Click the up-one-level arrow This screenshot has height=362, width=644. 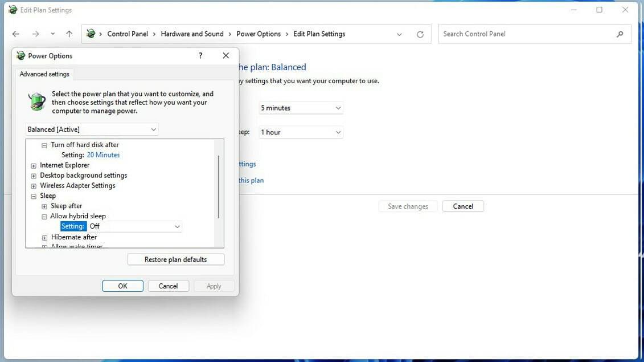point(69,34)
